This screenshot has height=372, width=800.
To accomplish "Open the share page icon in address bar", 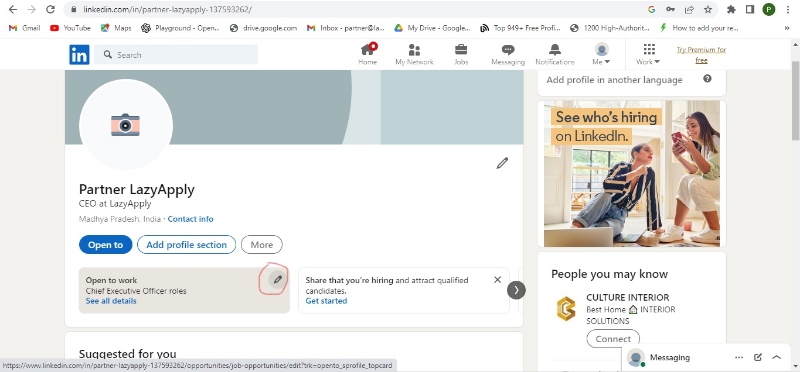I will pos(689,9).
